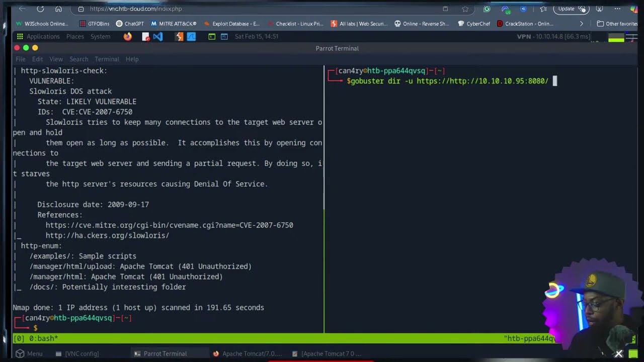
Task: Open the terminal Help menu
Action: point(132,59)
